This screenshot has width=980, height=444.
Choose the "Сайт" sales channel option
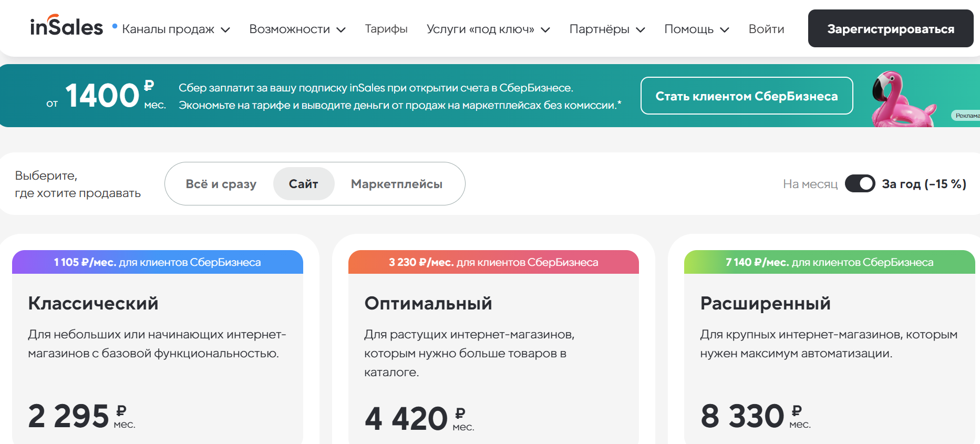(303, 184)
